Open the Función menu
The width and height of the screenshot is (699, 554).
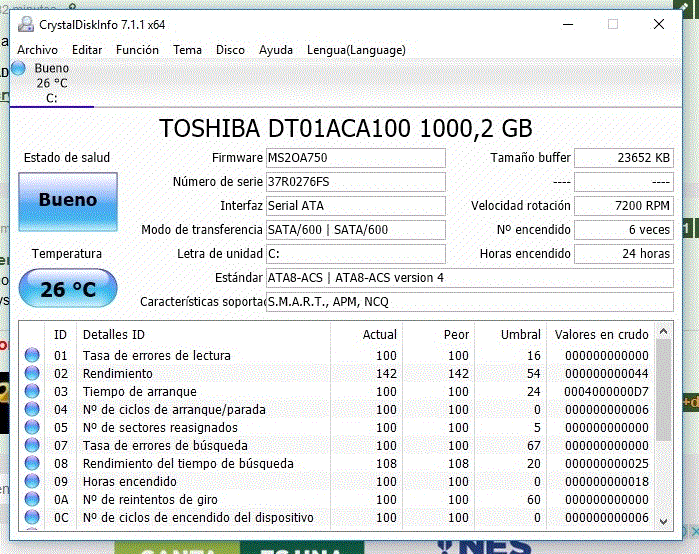137,50
